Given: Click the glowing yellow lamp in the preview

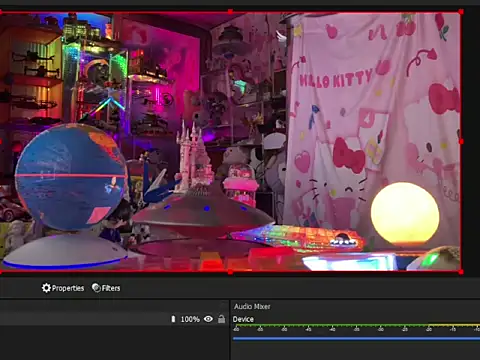Looking at the screenshot, I should (x=405, y=213).
